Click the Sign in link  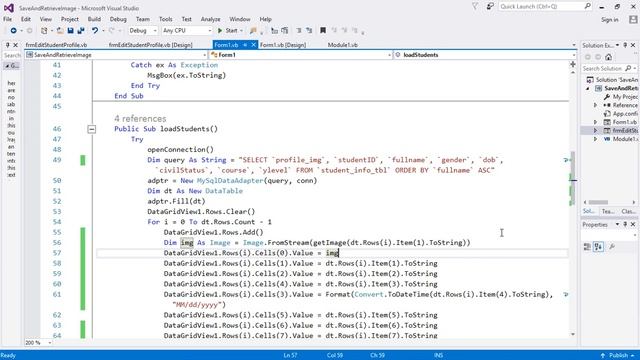tap(609, 20)
